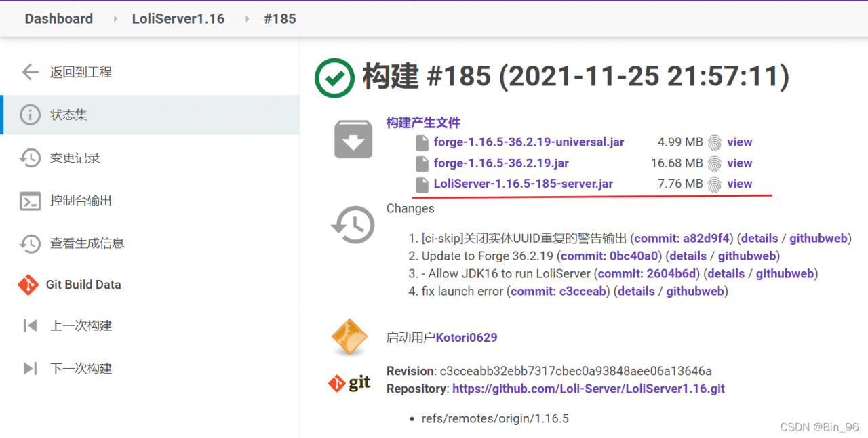
Task: Click fingerprint icon for LoliServer server jar
Action: pyautogui.click(x=715, y=184)
